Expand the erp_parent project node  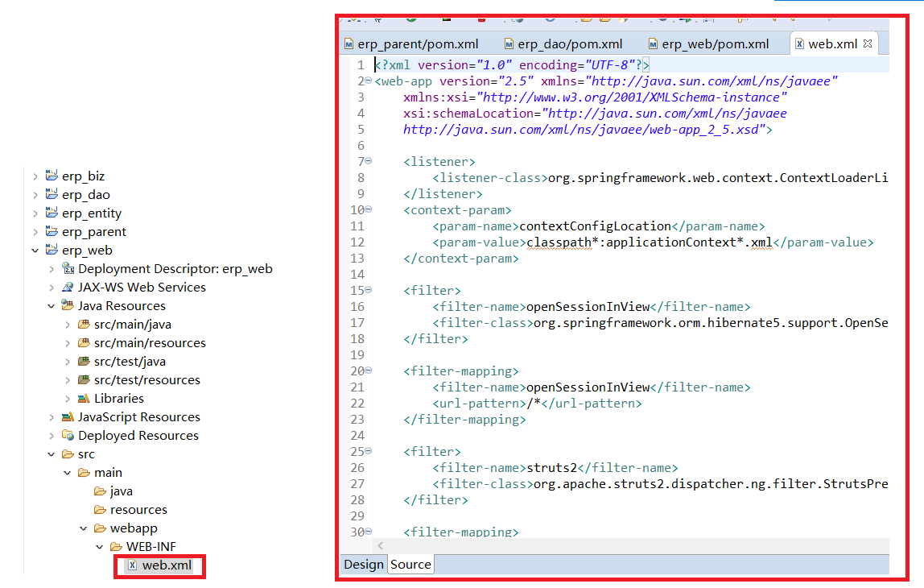pos(35,232)
